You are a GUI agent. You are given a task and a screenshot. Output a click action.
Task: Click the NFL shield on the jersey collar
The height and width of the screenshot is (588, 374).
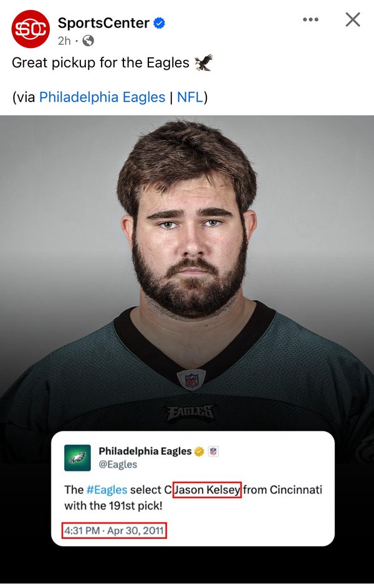pyautogui.click(x=192, y=379)
